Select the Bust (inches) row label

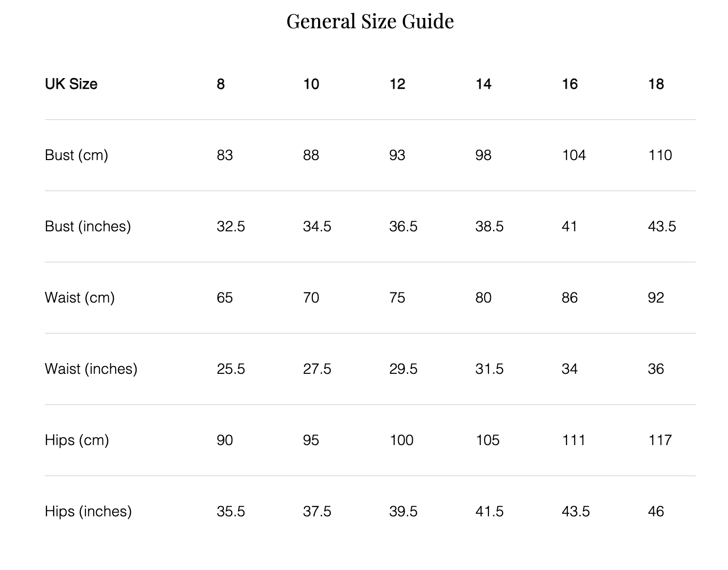88,226
